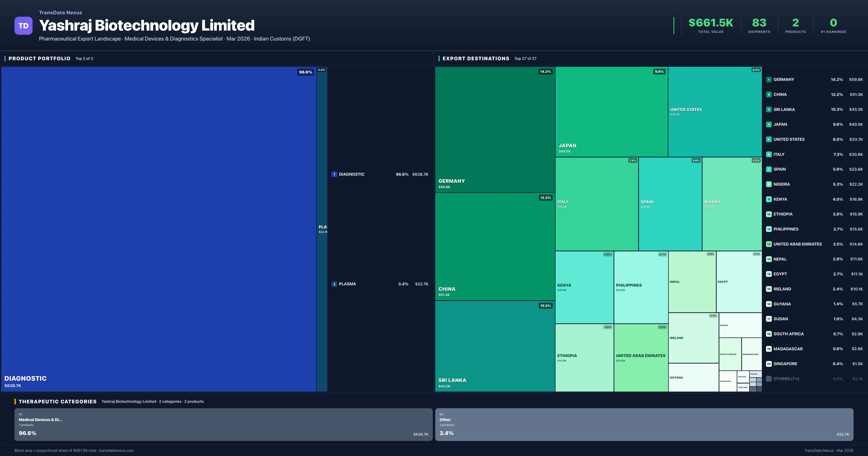
Task: Click rank badge 10 beside ETHIOPIA legend entry
Action: 769,214
